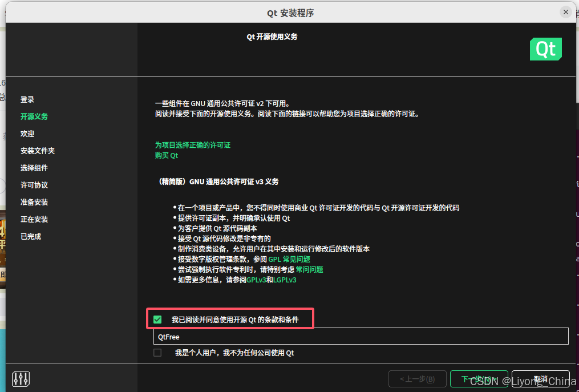Select the 安装文件夹 step in sidebar
This screenshot has height=392, width=579.
[x=37, y=151]
